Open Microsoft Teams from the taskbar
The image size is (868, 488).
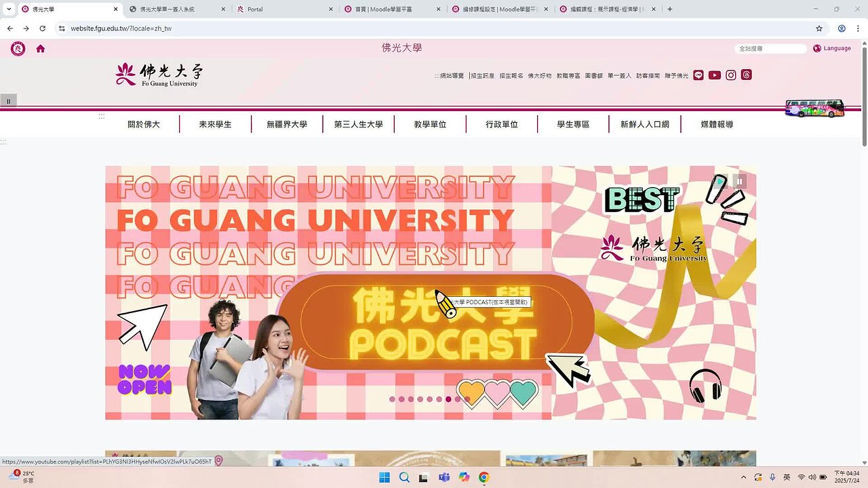click(x=444, y=477)
